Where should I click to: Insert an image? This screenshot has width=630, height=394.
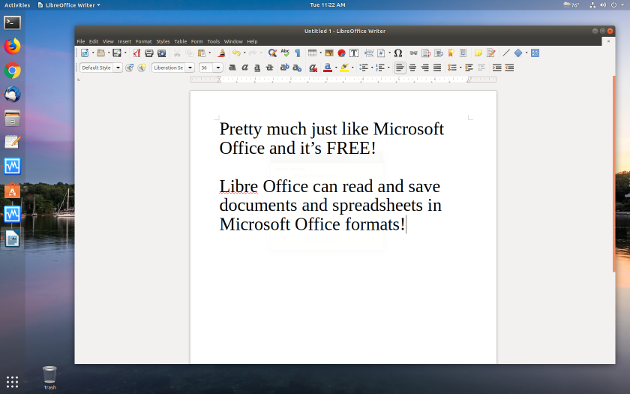pos(329,53)
